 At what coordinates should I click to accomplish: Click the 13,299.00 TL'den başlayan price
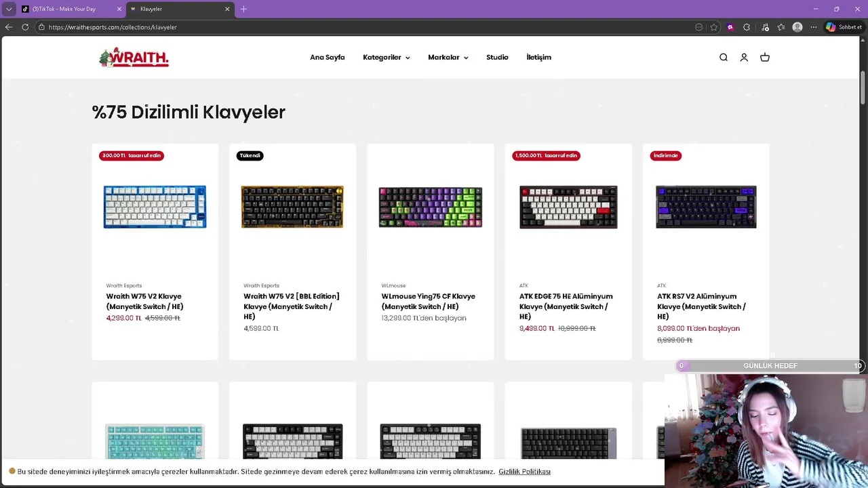[424, 318]
